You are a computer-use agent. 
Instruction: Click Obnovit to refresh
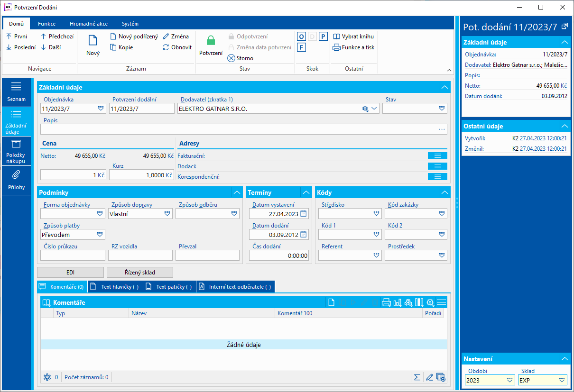(x=177, y=47)
